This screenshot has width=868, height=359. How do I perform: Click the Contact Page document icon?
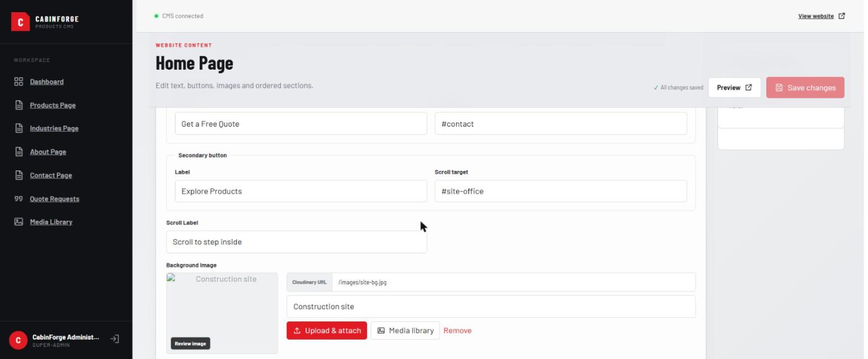coord(18,175)
